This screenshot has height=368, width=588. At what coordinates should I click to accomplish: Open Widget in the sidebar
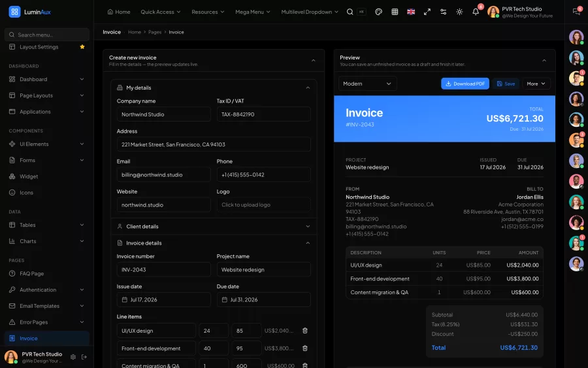tap(46, 176)
